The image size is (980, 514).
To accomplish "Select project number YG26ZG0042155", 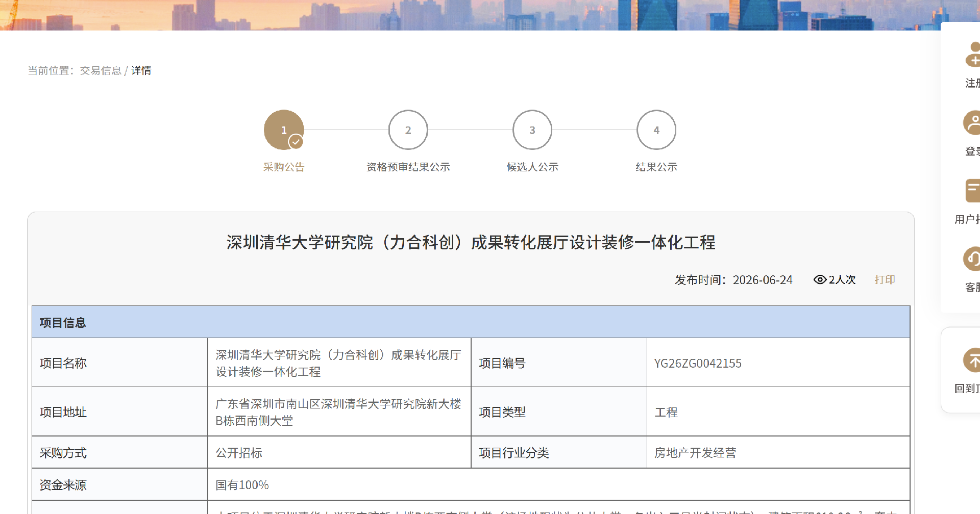I will coord(698,363).
